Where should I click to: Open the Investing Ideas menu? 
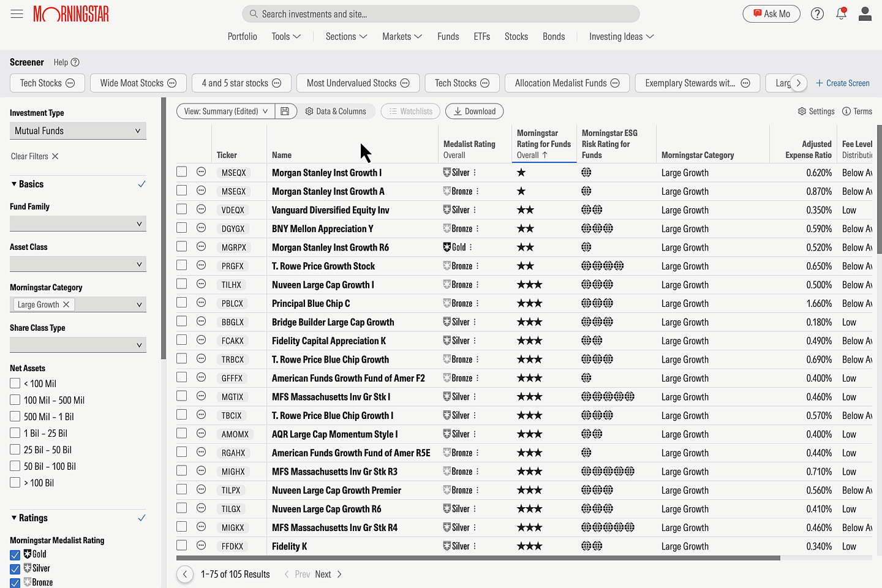coord(621,36)
